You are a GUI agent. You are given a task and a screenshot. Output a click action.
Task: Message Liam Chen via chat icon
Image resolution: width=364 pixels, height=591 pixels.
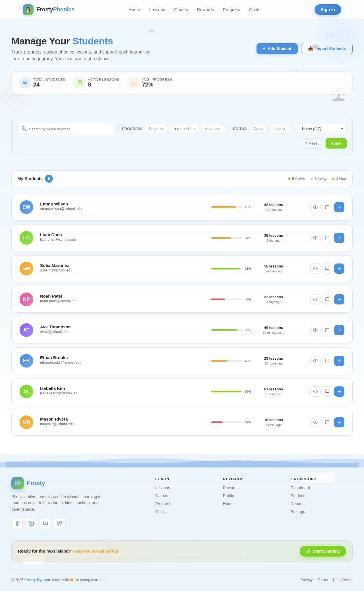point(327,238)
